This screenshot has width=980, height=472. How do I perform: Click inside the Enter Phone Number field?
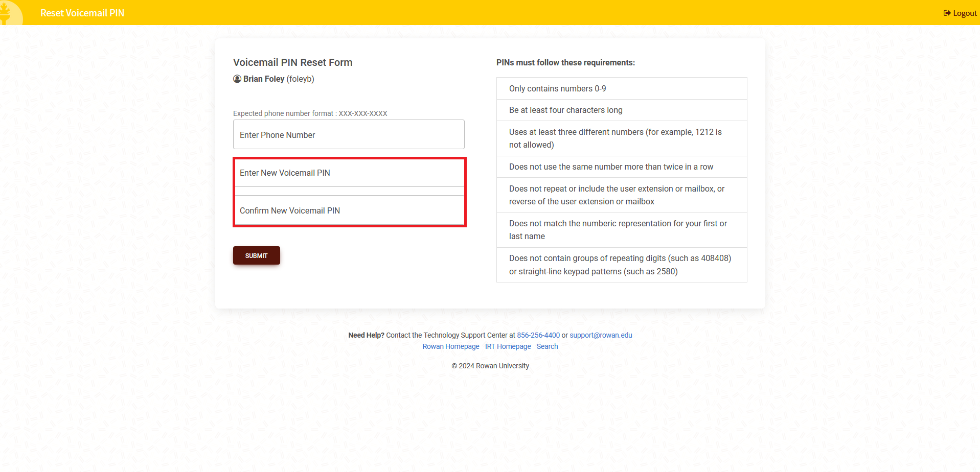point(348,134)
